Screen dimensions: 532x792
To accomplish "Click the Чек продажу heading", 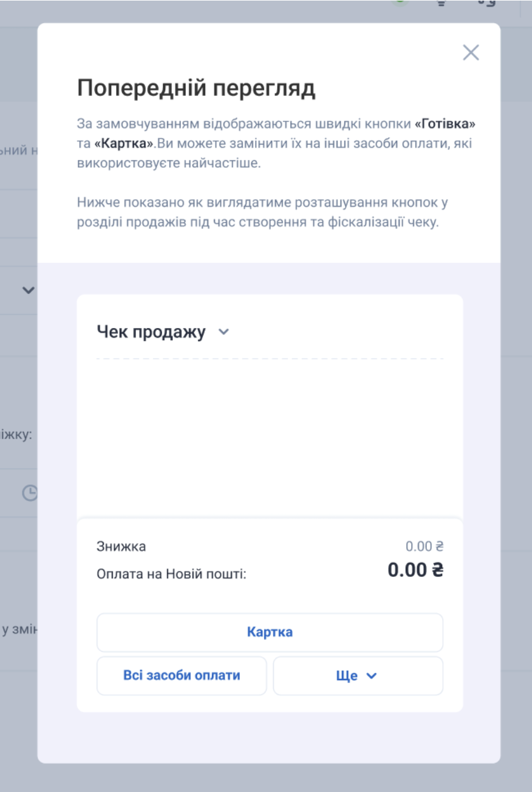I will click(151, 332).
